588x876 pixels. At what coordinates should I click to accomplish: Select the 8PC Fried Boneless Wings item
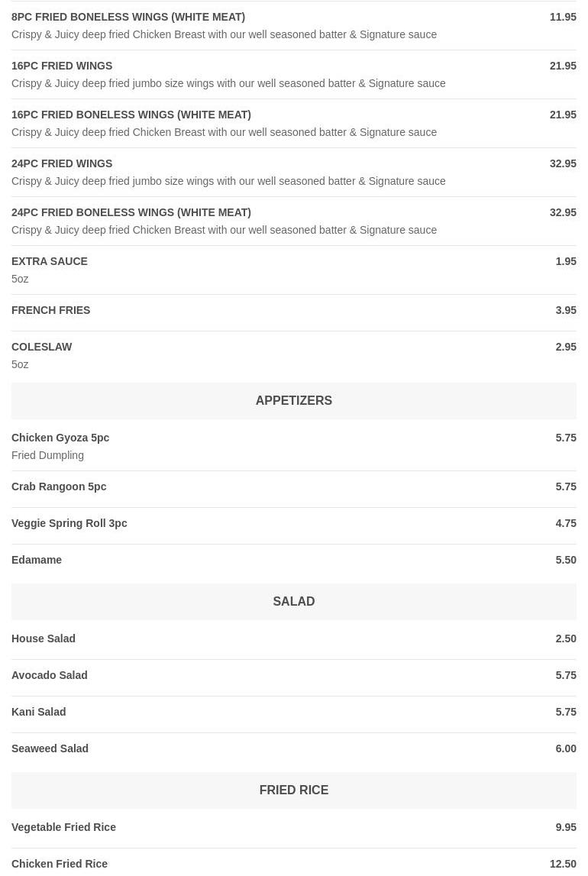pos(128,17)
